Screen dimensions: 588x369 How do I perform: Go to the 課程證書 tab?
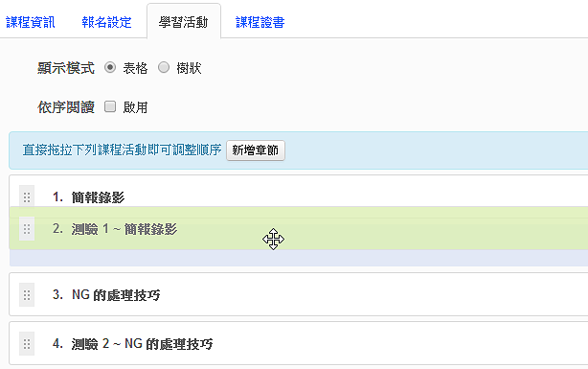260,22
